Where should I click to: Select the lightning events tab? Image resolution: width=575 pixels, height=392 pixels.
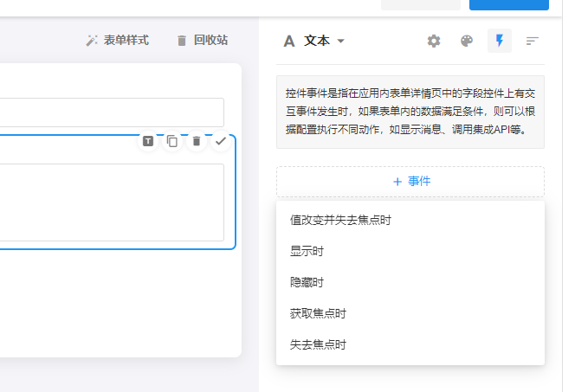(x=500, y=41)
